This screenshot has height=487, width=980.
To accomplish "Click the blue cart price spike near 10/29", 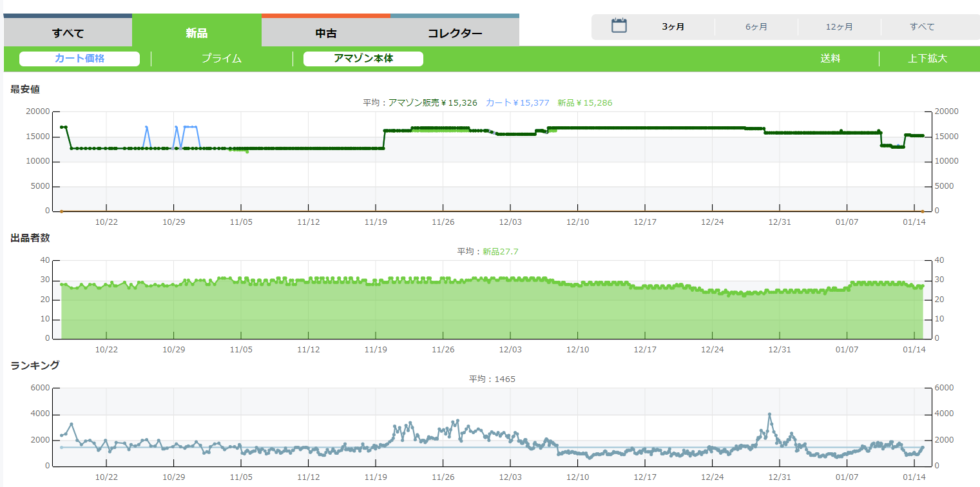I will [x=176, y=127].
